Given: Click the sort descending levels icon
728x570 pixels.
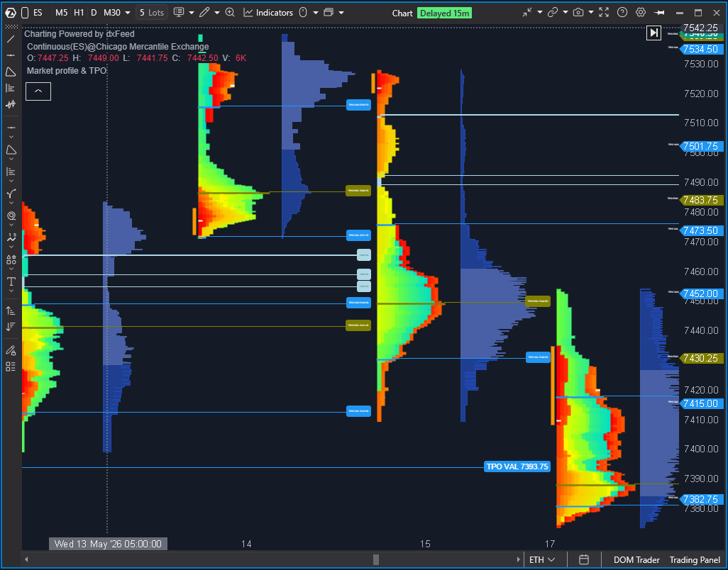Looking at the screenshot, I should pyautogui.click(x=11, y=327).
